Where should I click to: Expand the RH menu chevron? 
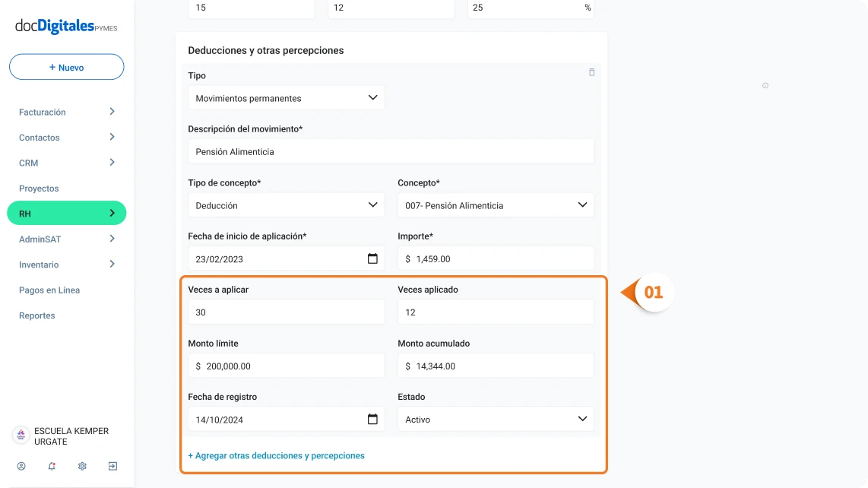point(112,214)
